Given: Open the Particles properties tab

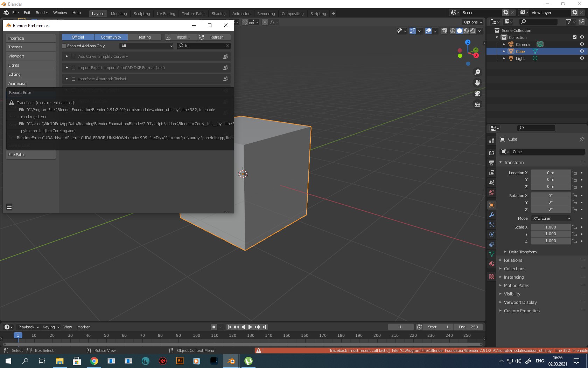Looking at the screenshot, I should point(492,225).
